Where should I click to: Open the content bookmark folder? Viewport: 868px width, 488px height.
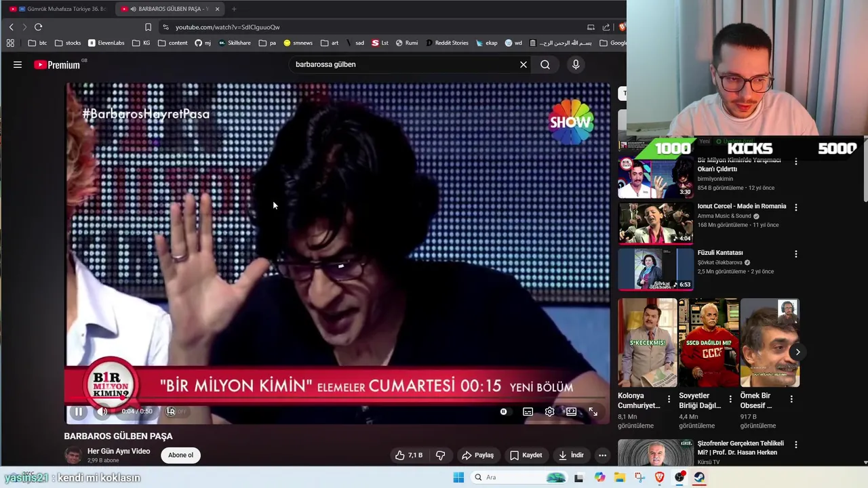(172, 43)
